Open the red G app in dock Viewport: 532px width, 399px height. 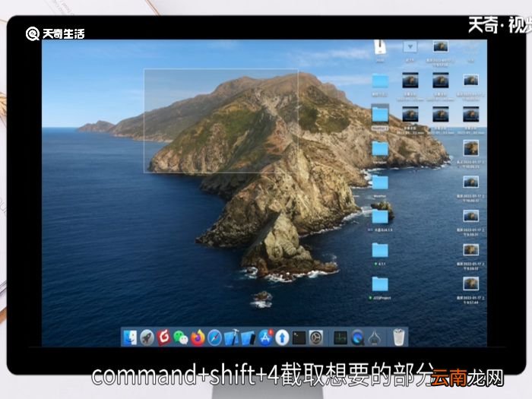click(164, 337)
